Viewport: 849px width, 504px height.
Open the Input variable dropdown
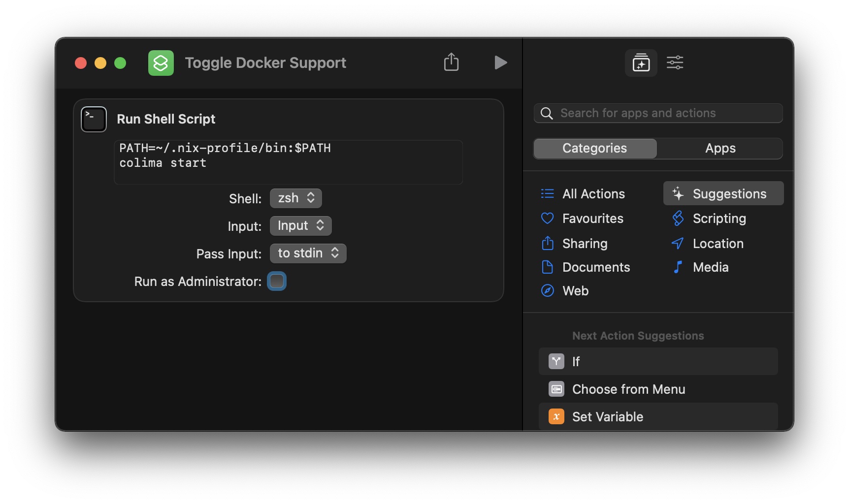click(300, 226)
